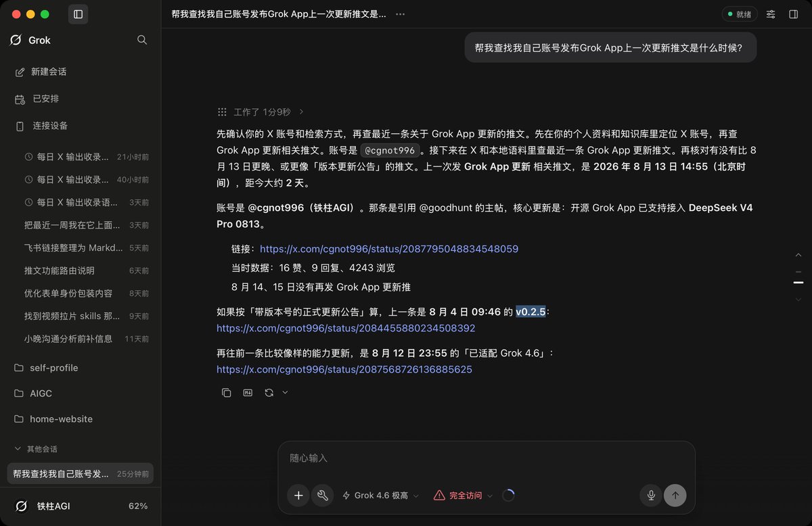Screen dimensions: 812x526
Task: Open tools with the wrench icon
Action: point(323,496)
